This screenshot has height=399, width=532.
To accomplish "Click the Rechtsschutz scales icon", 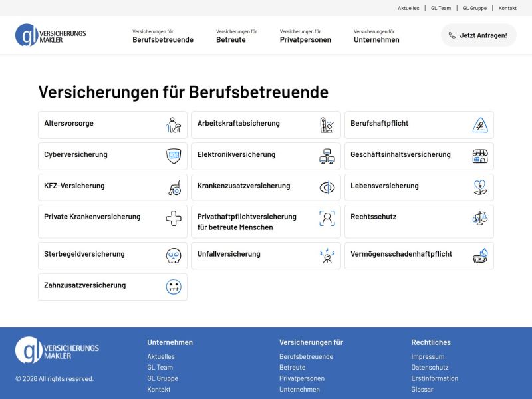I will coord(480,219).
